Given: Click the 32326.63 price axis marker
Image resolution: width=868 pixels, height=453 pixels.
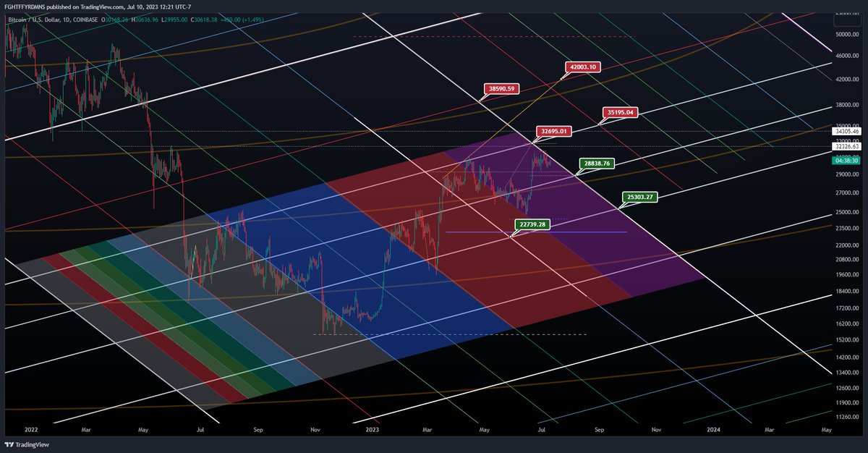Looking at the screenshot, I should click(846, 146).
